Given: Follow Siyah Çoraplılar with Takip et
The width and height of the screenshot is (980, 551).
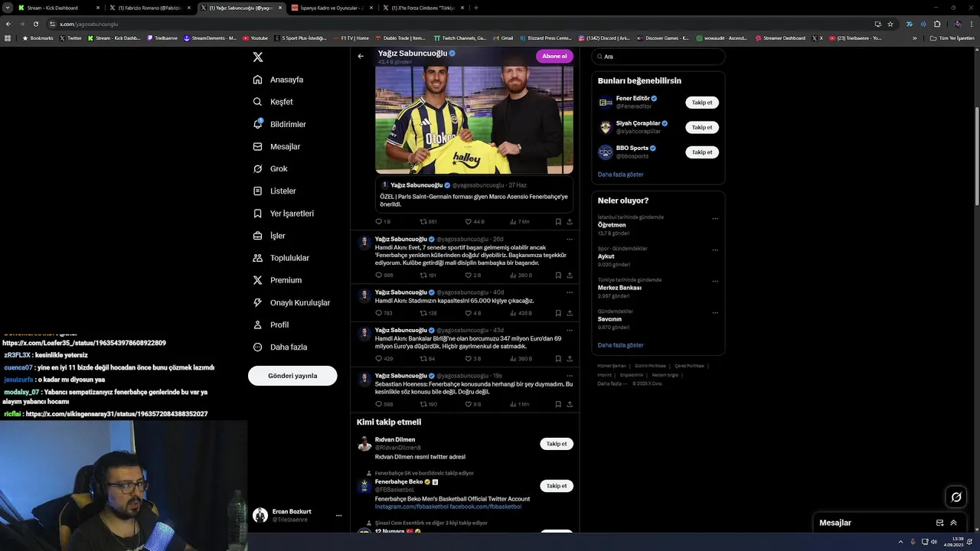Looking at the screenshot, I should [702, 127].
